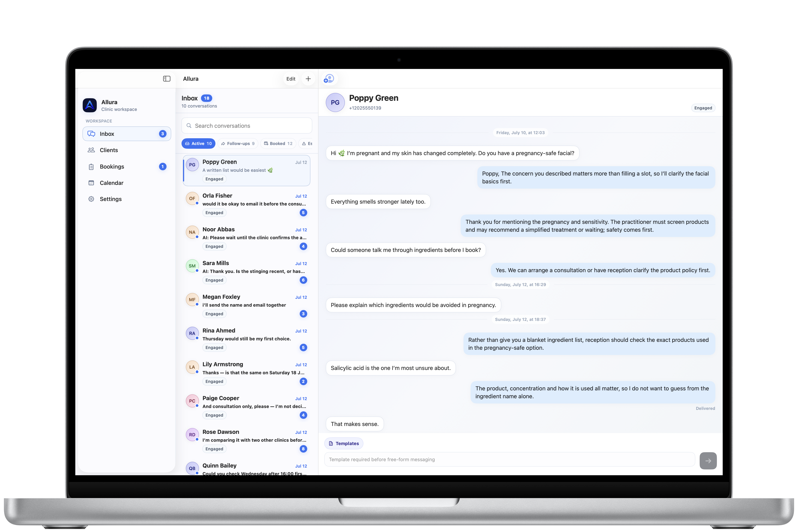Click the Inbox 18 count badge

click(206, 98)
